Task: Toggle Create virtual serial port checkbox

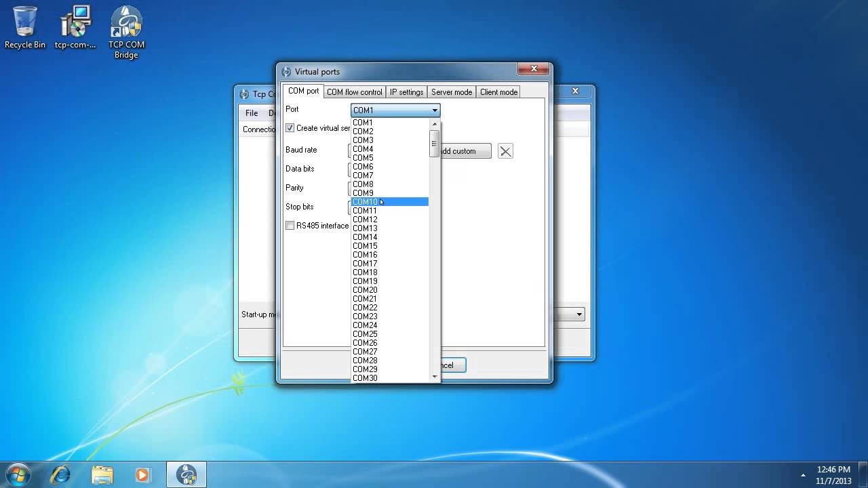Action: [x=290, y=128]
